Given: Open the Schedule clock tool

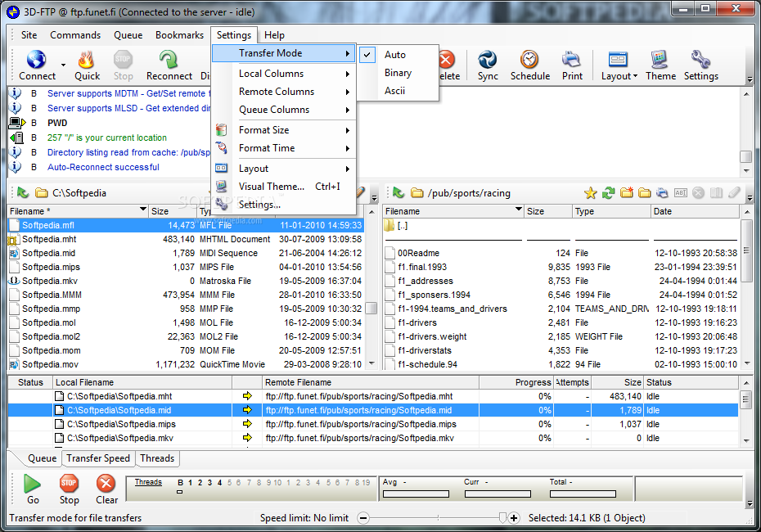Looking at the screenshot, I should pyautogui.click(x=529, y=59).
